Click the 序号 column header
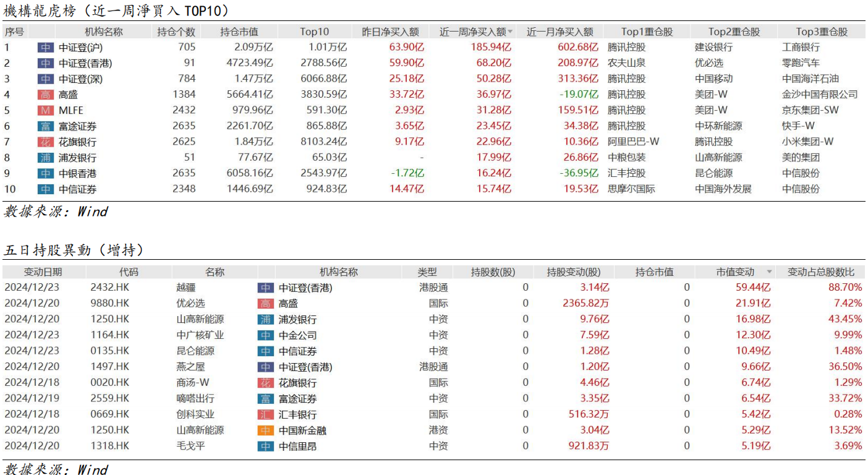 (x=14, y=32)
